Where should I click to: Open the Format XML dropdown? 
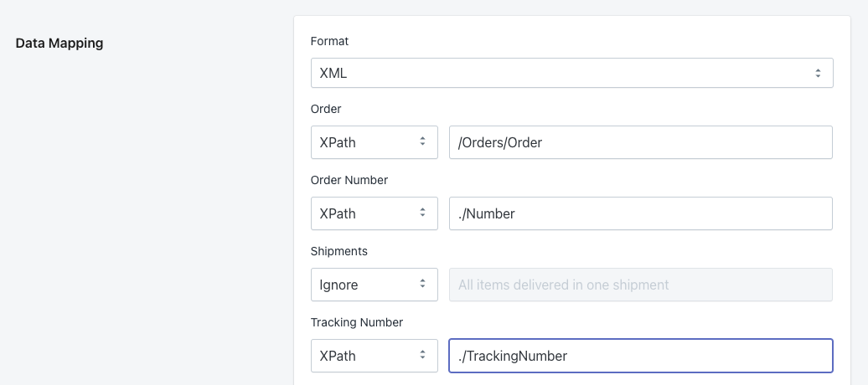point(570,73)
